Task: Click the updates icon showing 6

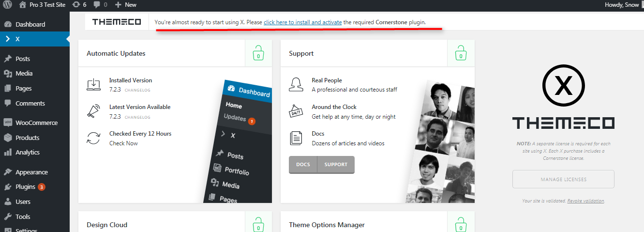Action: click(x=80, y=5)
